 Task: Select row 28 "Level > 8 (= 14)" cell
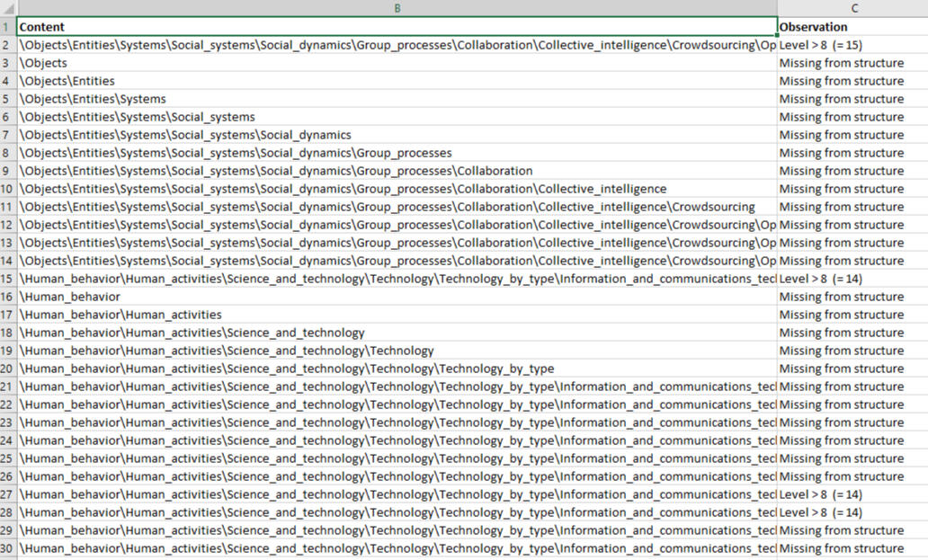(x=852, y=512)
